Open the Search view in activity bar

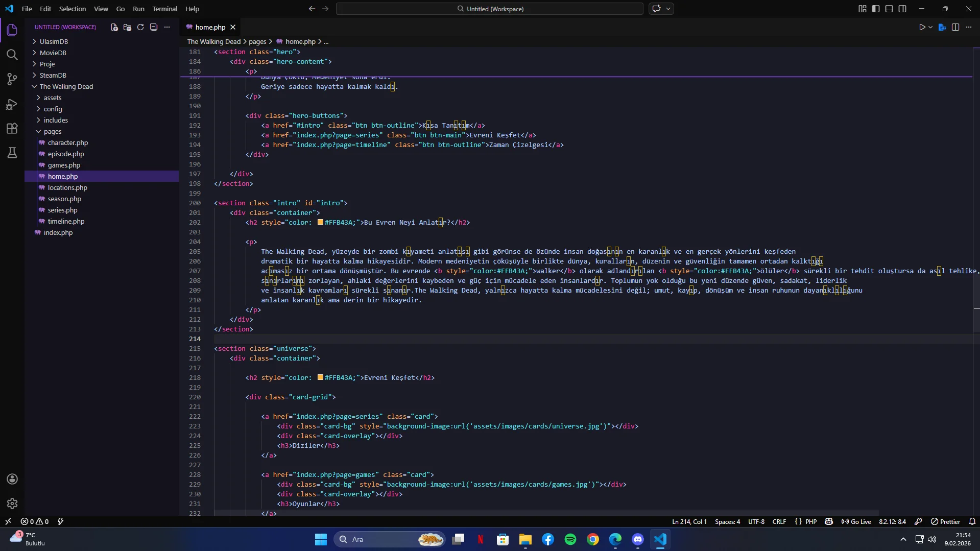point(12,55)
